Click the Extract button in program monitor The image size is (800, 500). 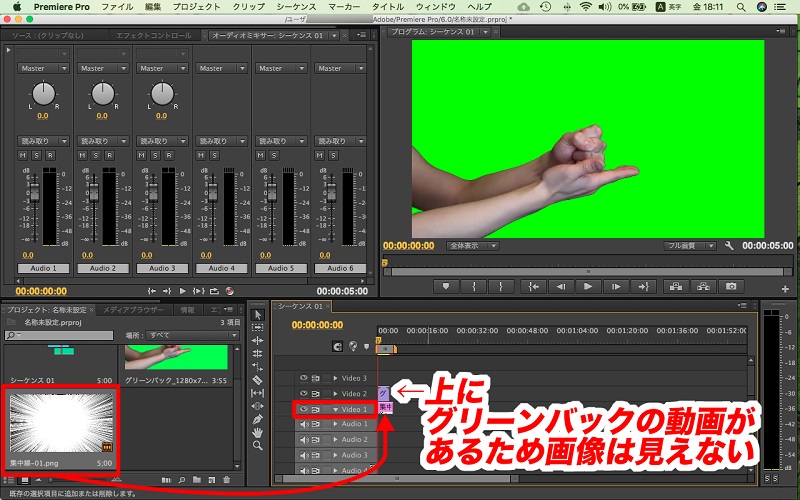coord(704,287)
